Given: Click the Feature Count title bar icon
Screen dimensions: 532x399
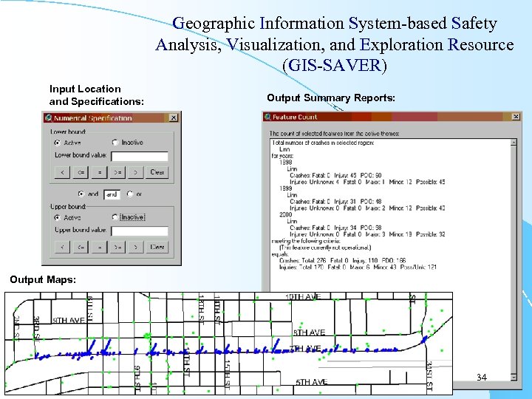Looking at the screenshot, I should click(x=267, y=117).
